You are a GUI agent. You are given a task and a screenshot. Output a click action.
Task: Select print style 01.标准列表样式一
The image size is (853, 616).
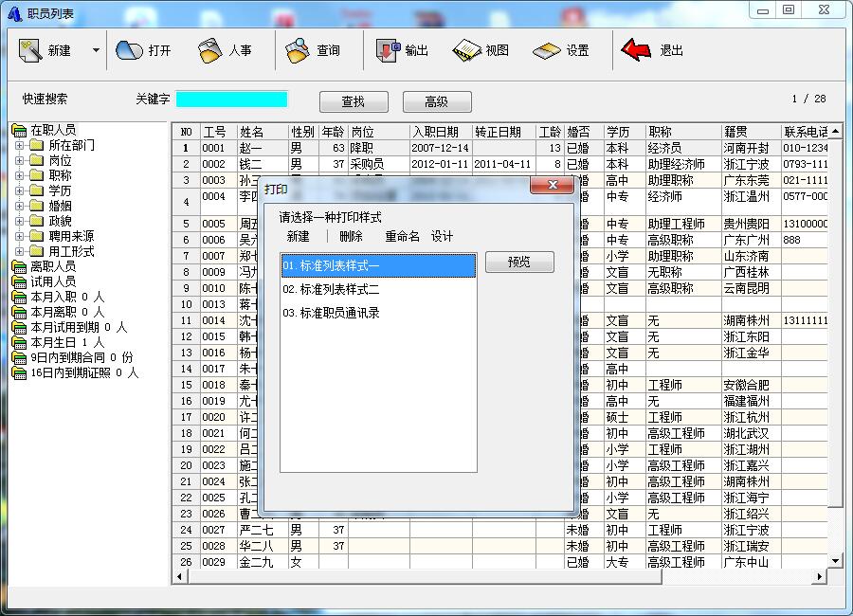tap(378, 265)
